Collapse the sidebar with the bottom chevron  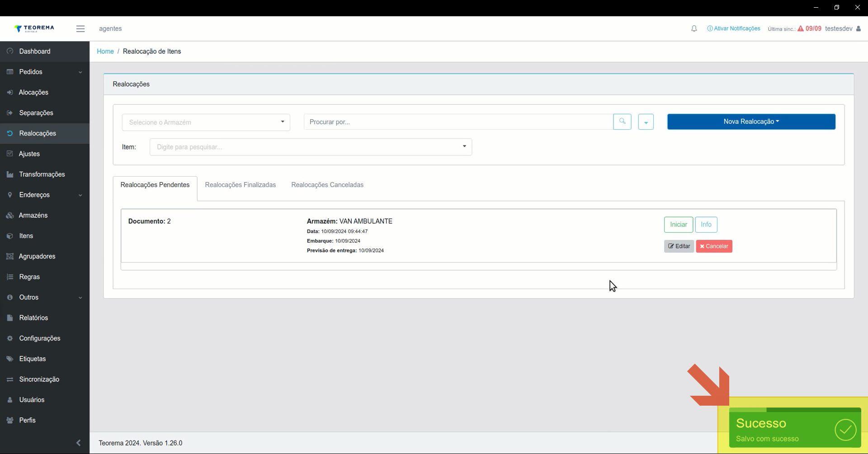[x=79, y=443]
